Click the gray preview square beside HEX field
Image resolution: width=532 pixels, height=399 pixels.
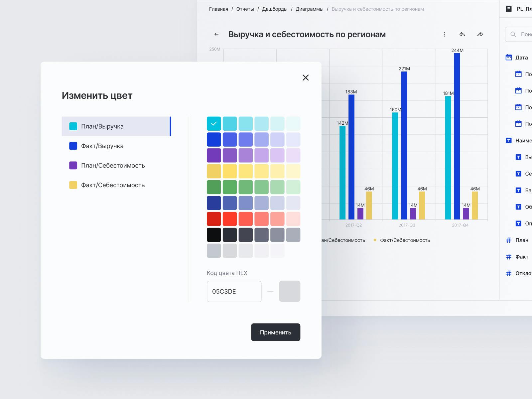(290, 291)
